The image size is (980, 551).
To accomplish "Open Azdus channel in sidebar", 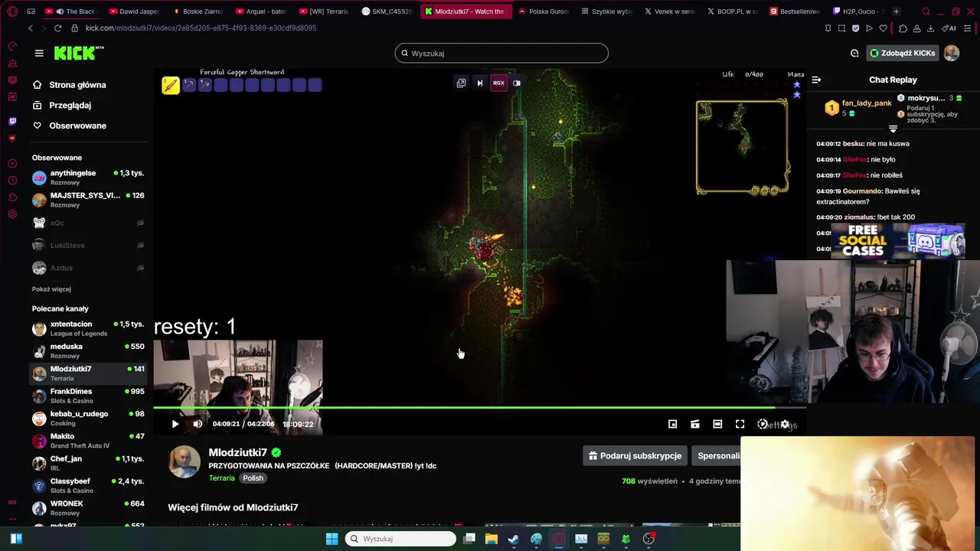I will click(x=88, y=268).
